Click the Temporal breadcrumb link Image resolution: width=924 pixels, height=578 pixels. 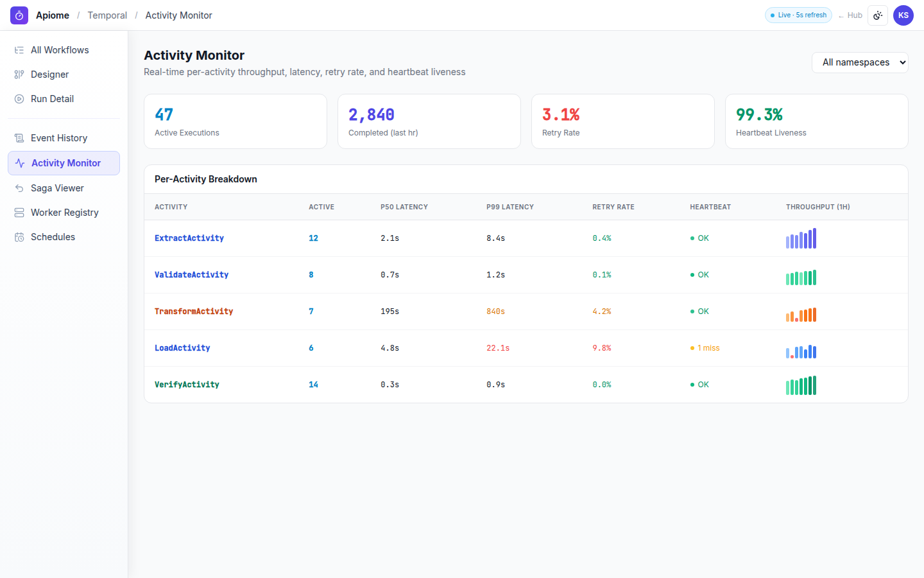click(107, 15)
